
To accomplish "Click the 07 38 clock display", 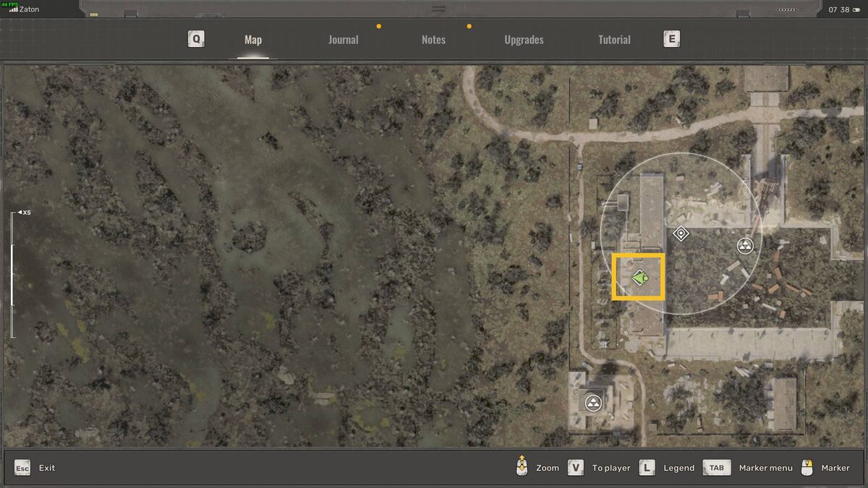I will point(839,9).
